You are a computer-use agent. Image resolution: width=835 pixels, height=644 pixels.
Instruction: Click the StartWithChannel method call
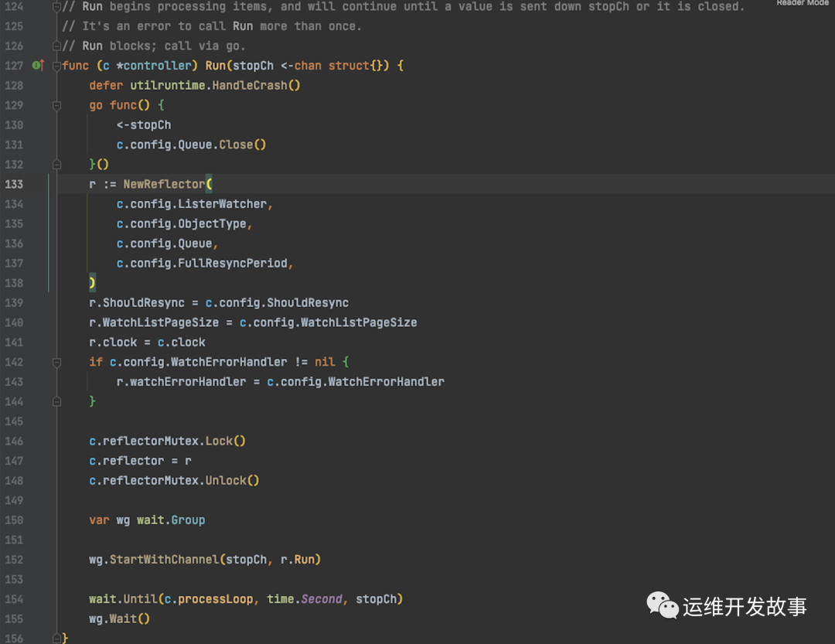click(x=164, y=559)
